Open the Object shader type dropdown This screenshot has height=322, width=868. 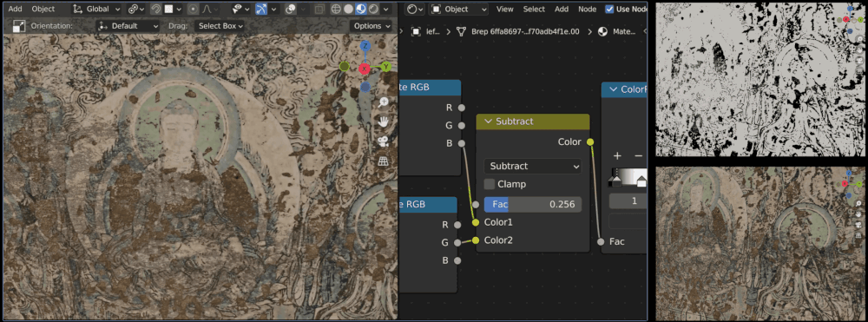click(x=459, y=9)
